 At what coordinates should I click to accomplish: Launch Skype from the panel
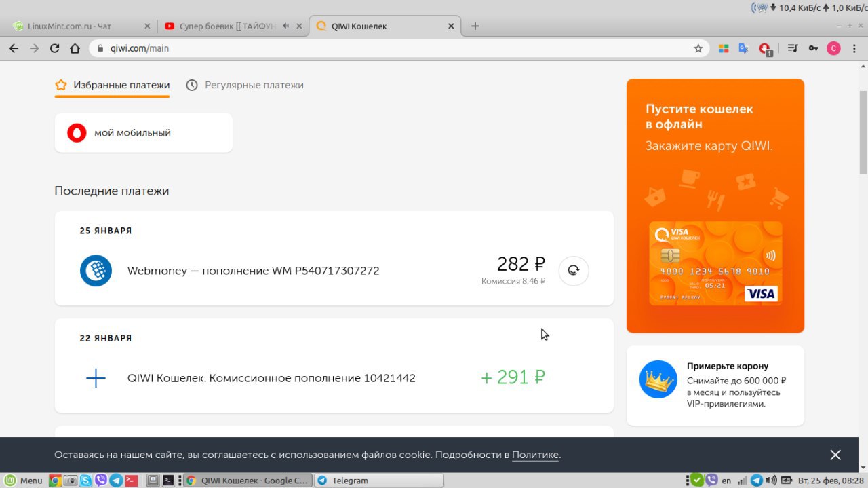(x=86, y=481)
